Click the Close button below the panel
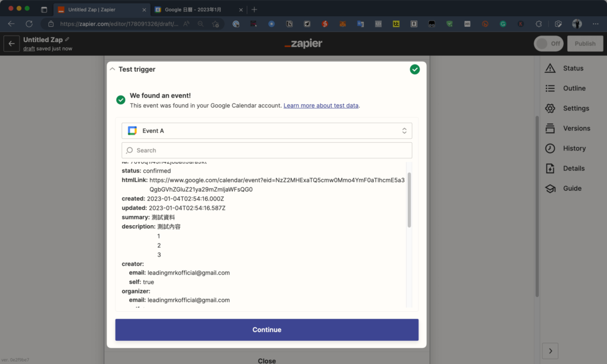 (267, 360)
